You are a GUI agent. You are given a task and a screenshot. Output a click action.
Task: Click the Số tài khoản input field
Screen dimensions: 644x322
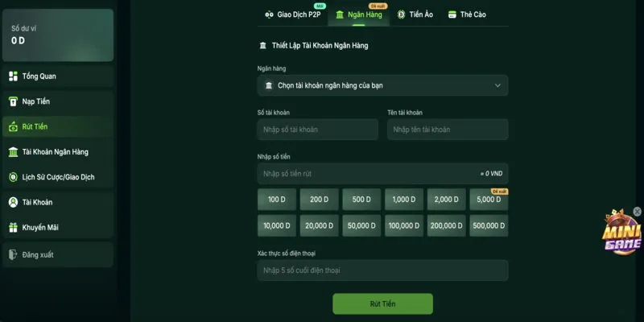click(x=317, y=130)
